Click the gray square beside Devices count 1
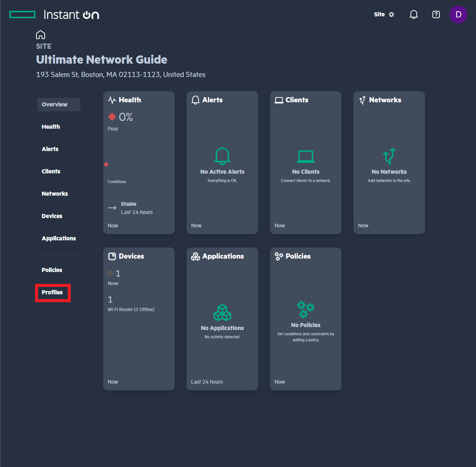 tap(110, 274)
